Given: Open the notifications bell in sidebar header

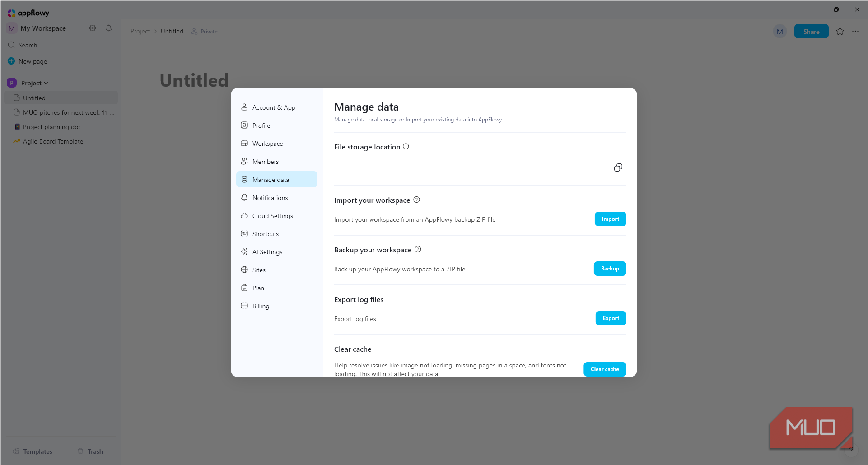Looking at the screenshot, I should click(109, 28).
